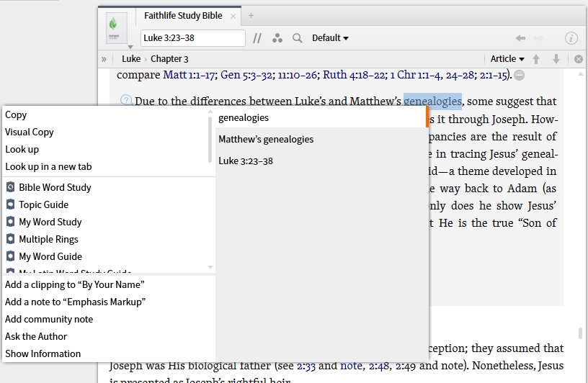Open My Word Guide menu entry
This screenshot has height=383, width=588.
(x=50, y=256)
